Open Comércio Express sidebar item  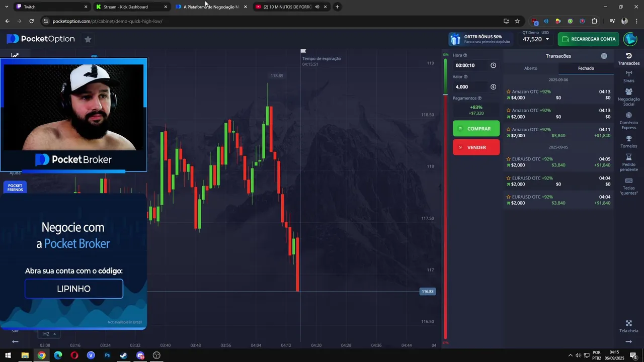pyautogui.click(x=628, y=121)
